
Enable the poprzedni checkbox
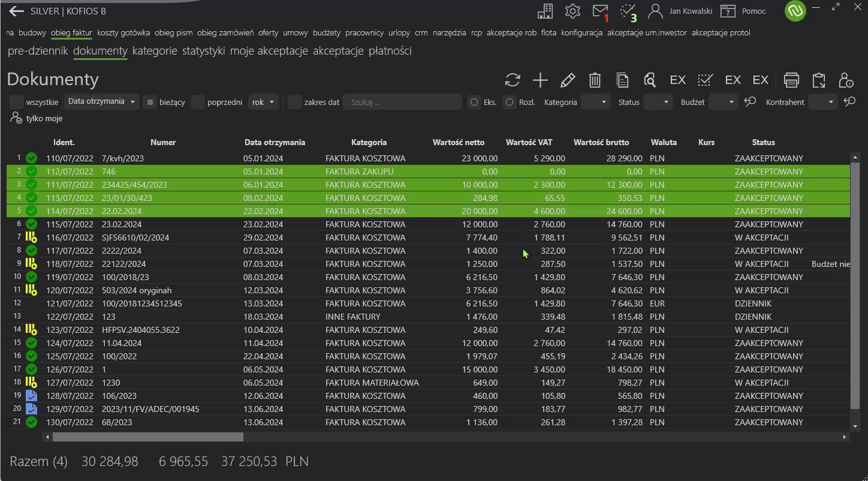tap(198, 102)
